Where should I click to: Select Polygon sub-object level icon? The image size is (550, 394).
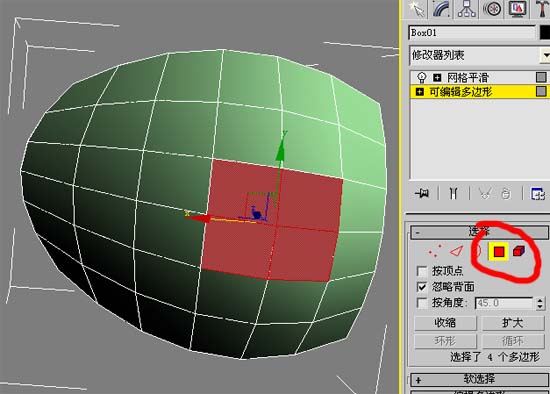tap(499, 251)
